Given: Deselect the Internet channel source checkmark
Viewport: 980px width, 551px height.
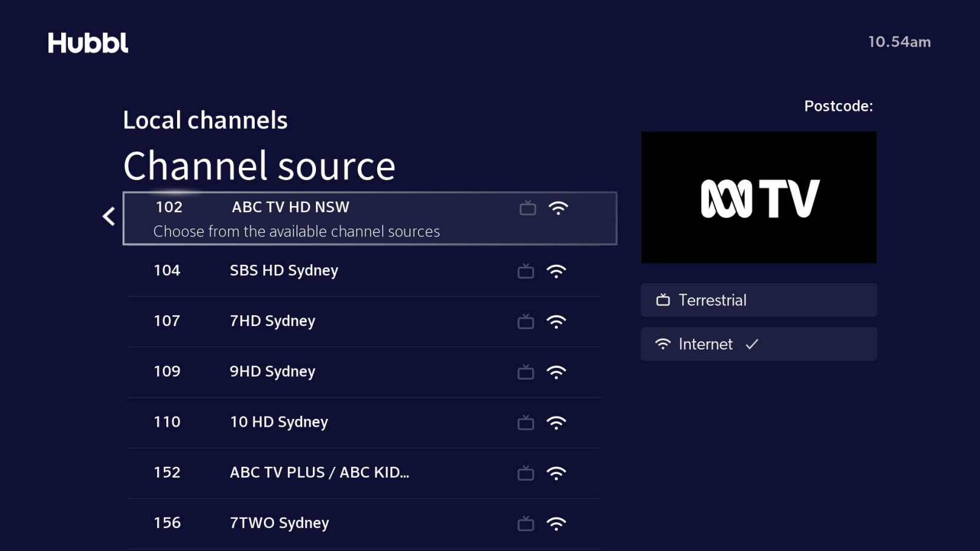Looking at the screenshot, I should tap(752, 344).
